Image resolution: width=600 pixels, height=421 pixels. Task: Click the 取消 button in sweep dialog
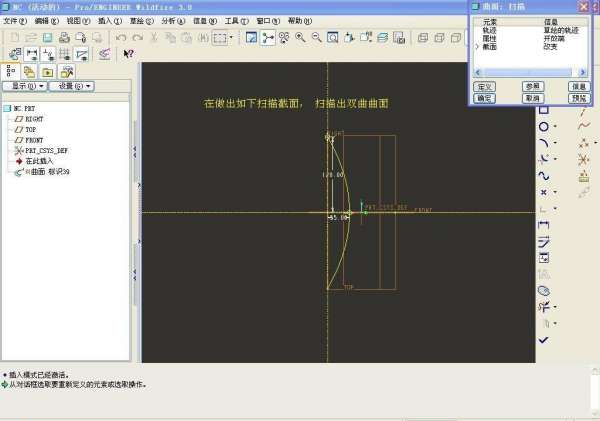click(533, 98)
